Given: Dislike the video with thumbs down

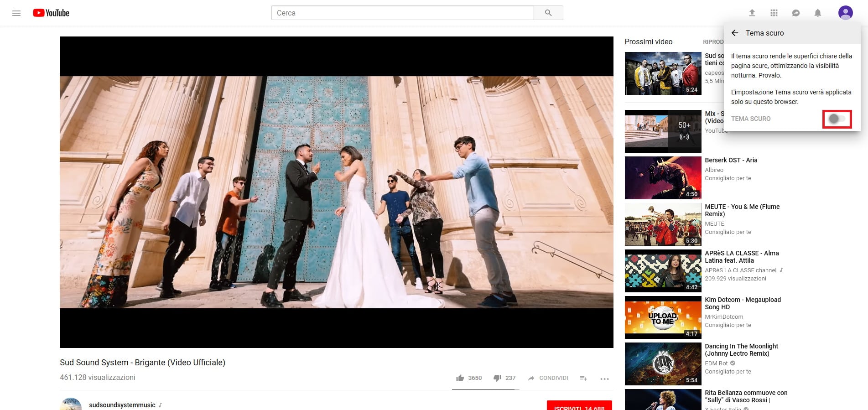Looking at the screenshot, I should click(497, 378).
